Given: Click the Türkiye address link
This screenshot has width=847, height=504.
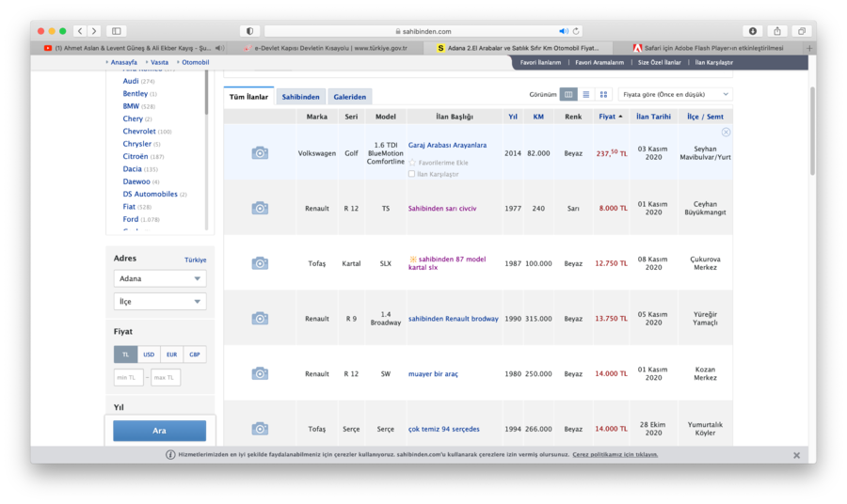Looking at the screenshot, I should click(x=195, y=260).
